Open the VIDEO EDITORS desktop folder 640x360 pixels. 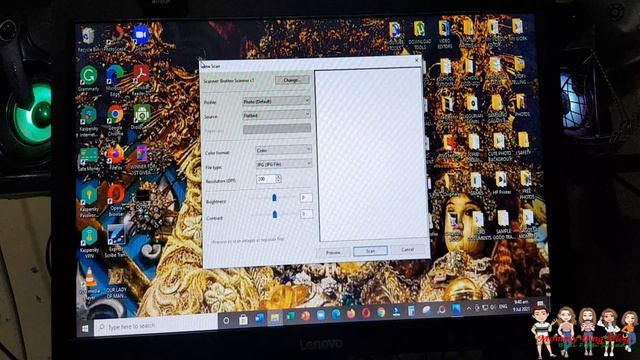click(x=445, y=35)
